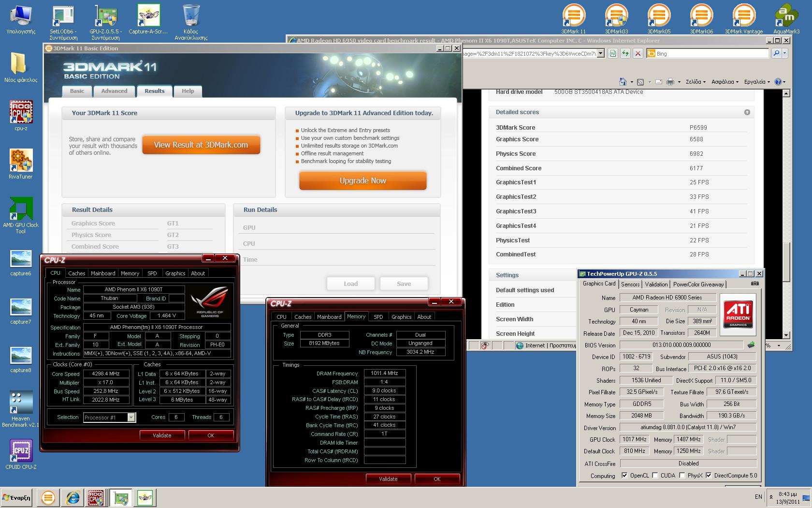Open the capture6 image file
The image size is (812, 508).
(x=21, y=263)
